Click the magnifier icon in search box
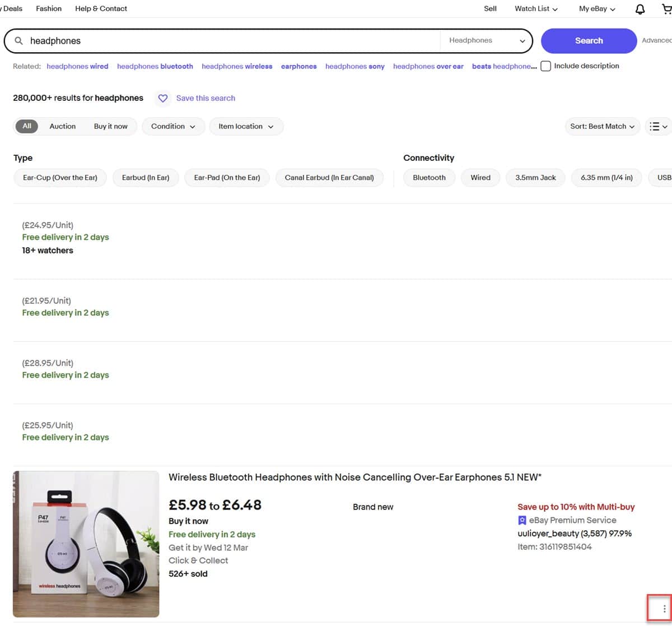This screenshot has width=672, height=626. (x=18, y=41)
